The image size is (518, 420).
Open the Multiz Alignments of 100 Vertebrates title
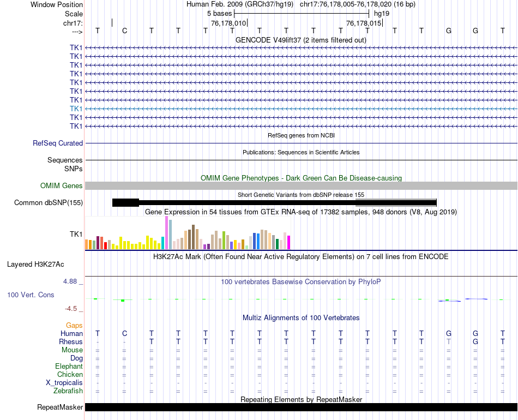tap(301, 318)
